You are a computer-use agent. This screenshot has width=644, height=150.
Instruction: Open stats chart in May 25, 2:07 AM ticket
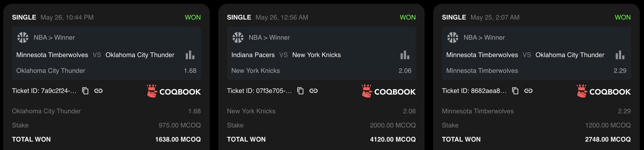[620, 55]
